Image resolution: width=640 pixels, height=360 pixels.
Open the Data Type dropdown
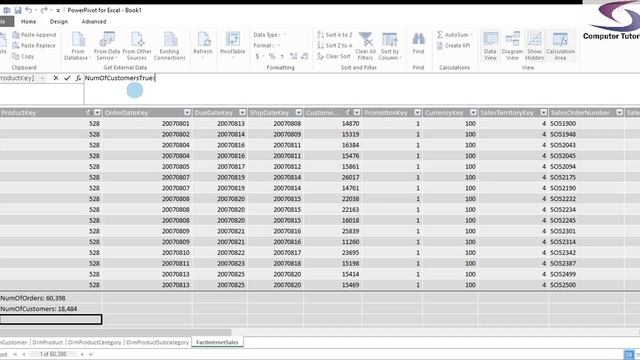(284, 35)
